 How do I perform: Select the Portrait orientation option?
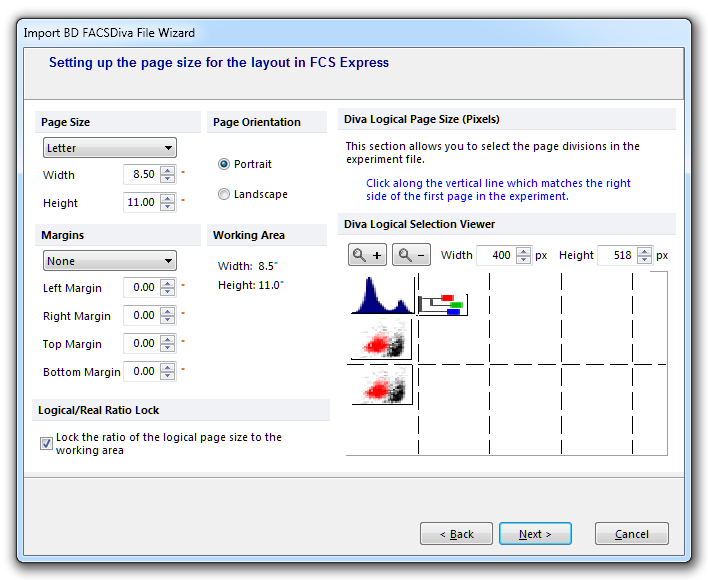[x=224, y=164]
